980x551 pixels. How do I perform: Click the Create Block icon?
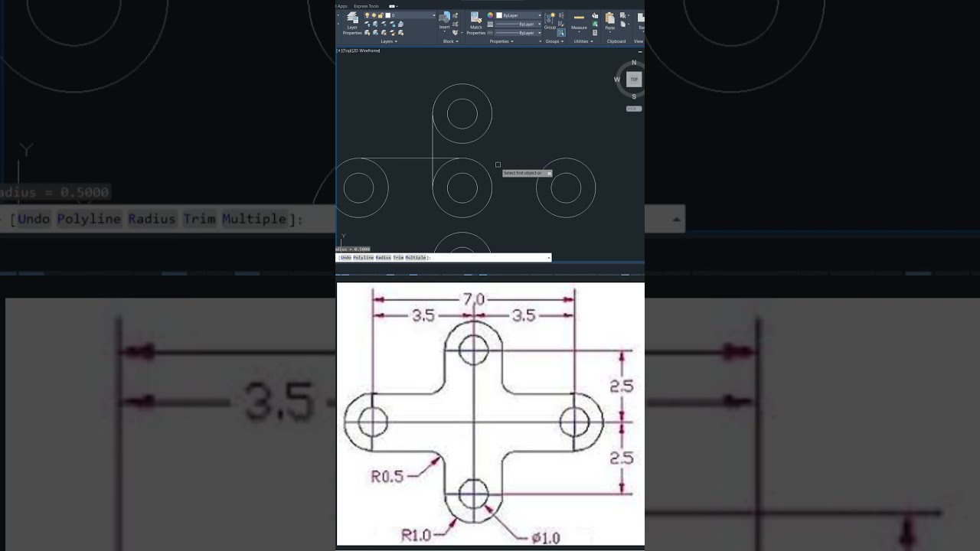(x=456, y=15)
